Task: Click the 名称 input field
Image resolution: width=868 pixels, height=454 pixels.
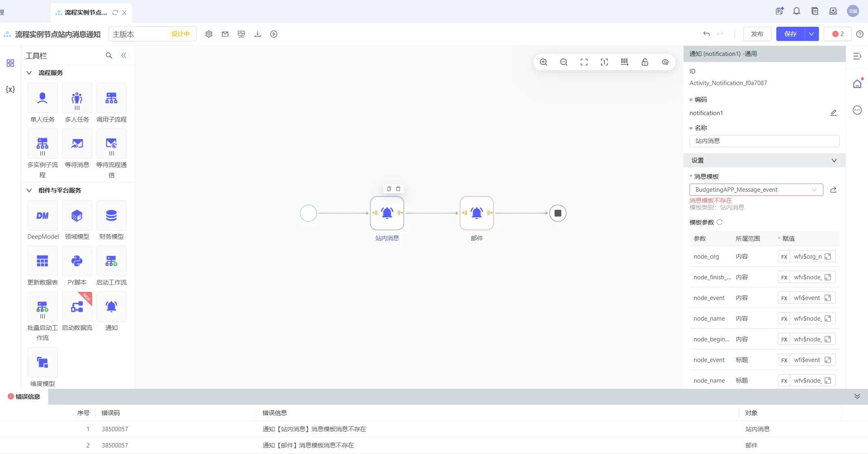Action: (764, 141)
